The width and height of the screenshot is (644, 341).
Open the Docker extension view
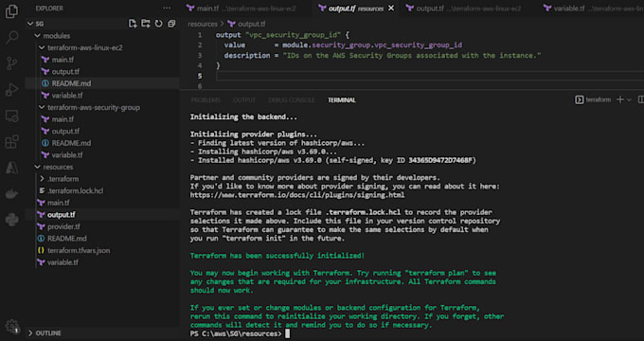(11, 193)
